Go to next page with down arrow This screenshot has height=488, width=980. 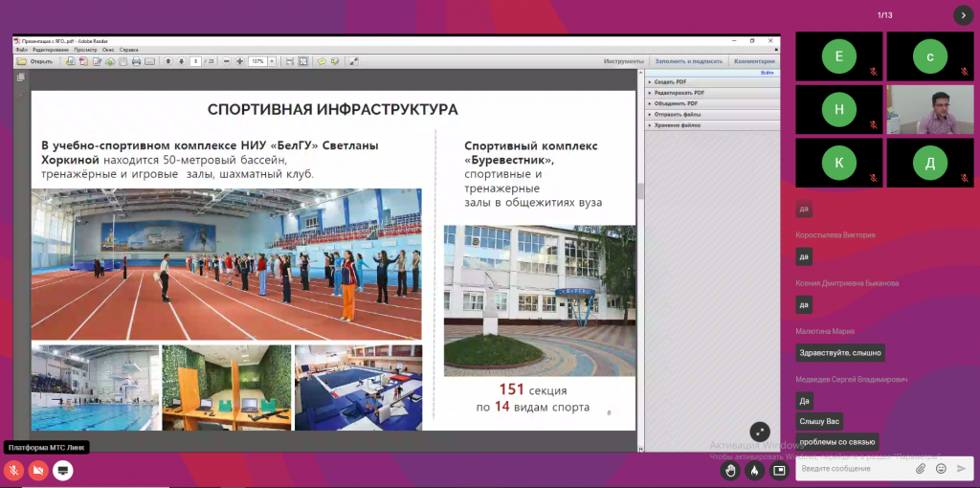181,61
